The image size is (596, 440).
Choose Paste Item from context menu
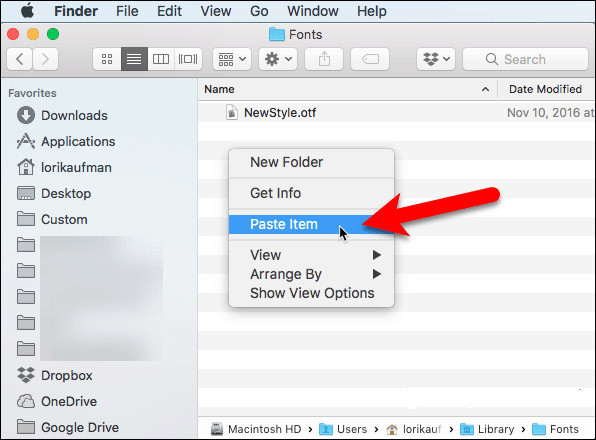[311, 224]
